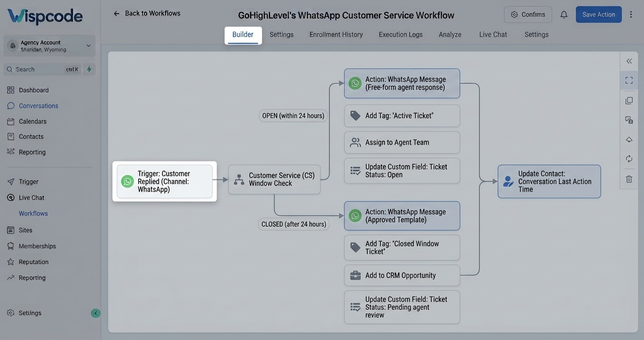
Task: Open the Live Chat tab in the top bar
Action: pyautogui.click(x=493, y=34)
